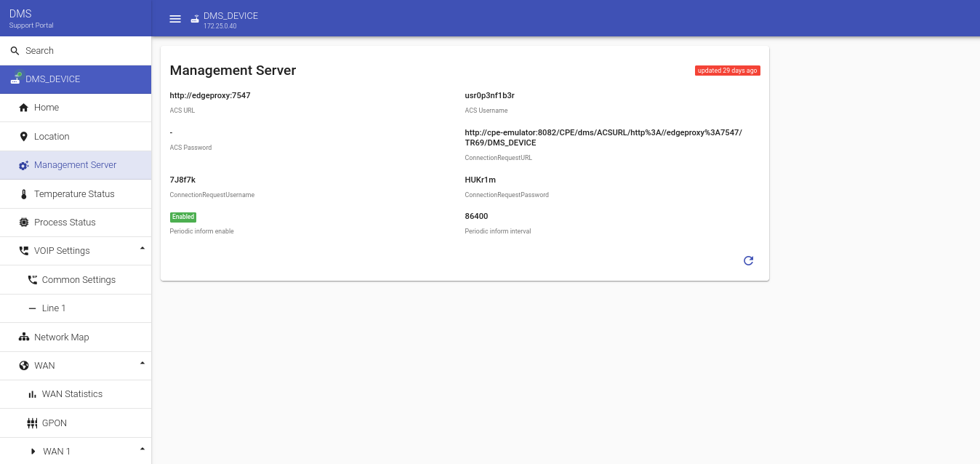Click the refresh icon in Management Server card
This screenshot has height=464, width=980.
coord(748,260)
